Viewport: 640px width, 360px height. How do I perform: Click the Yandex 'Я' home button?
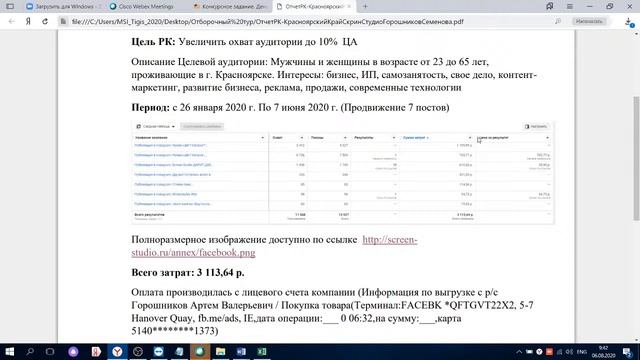(x=28, y=21)
